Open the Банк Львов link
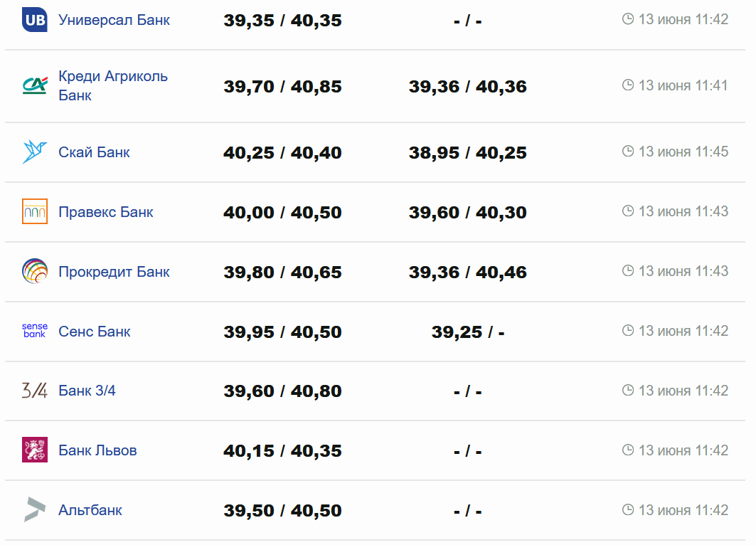This screenshot has height=545, width=756. 97,450
